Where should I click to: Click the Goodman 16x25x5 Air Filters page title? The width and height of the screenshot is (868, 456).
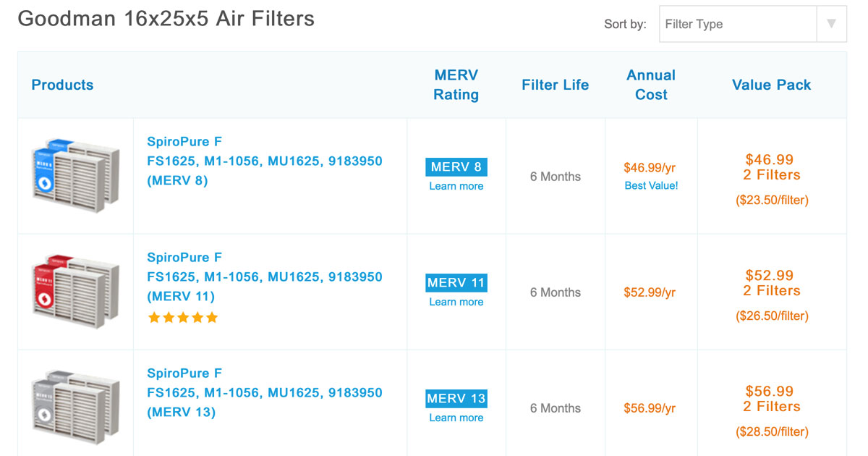(x=166, y=19)
